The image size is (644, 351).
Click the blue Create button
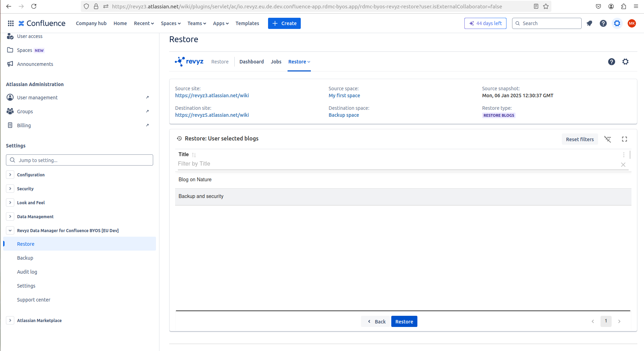(x=284, y=23)
